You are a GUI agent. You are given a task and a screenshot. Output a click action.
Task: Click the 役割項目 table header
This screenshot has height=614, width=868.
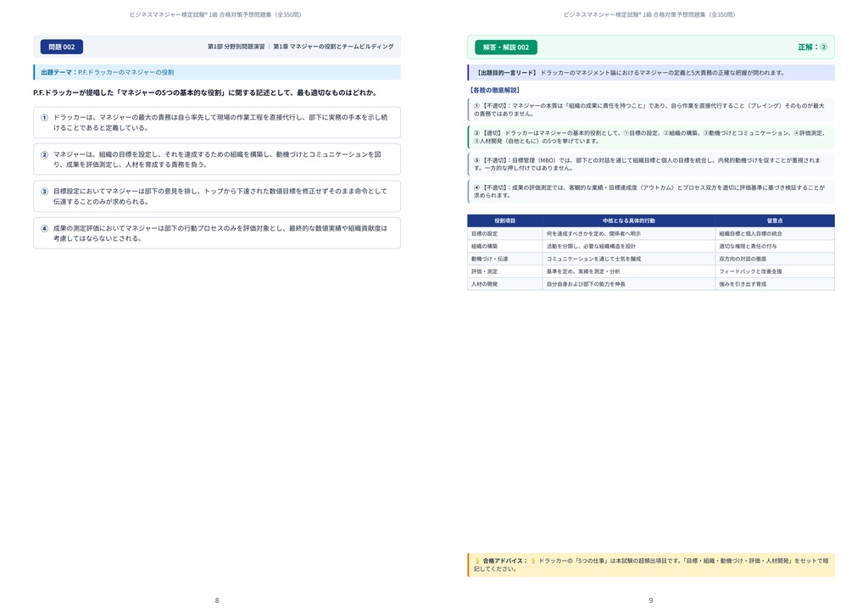[505, 220]
